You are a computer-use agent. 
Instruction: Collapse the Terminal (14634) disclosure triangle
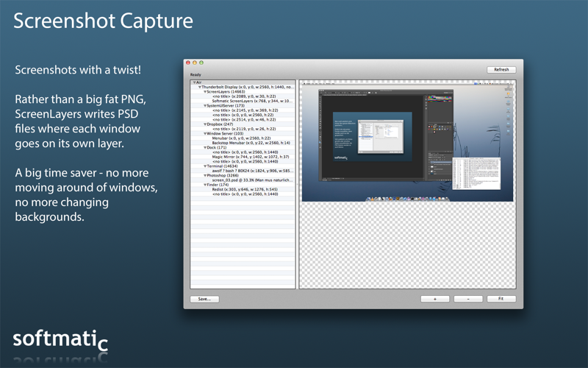(205, 166)
